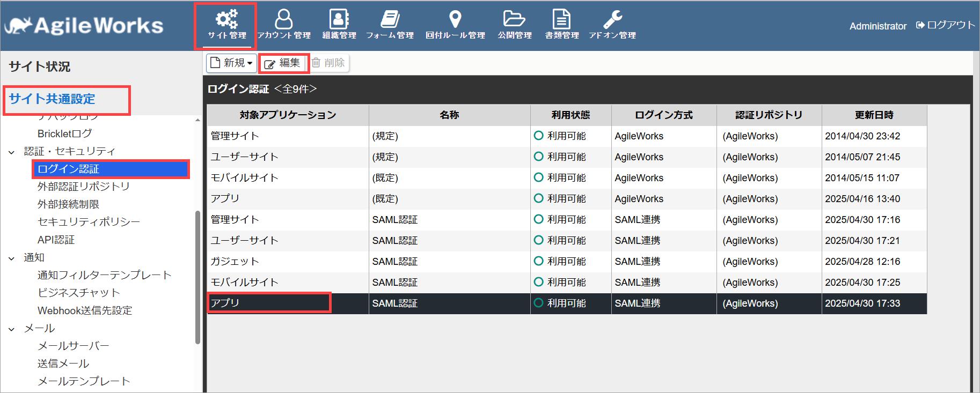Select Brickletログ in the sidebar tree
The height and width of the screenshot is (393, 980).
(x=64, y=134)
